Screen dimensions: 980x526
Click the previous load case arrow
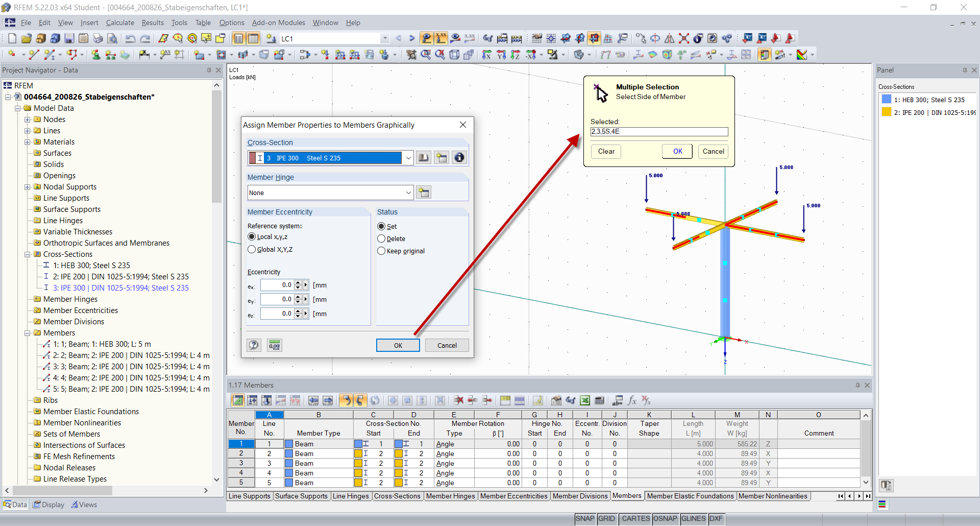click(399, 38)
